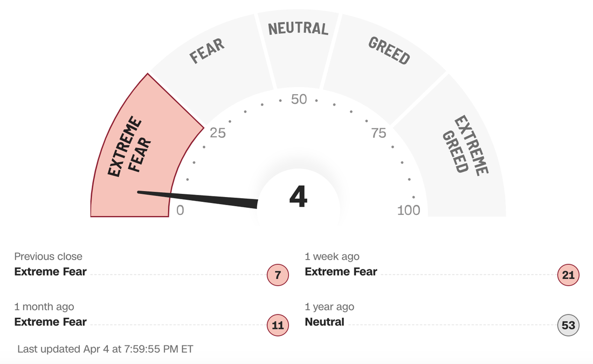593x364 pixels.
Task: Click the gauge needle pointer
Action: click(x=197, y=199)
